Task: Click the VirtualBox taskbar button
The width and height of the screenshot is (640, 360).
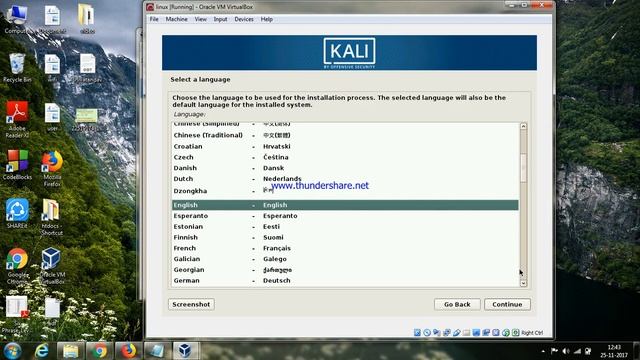Action: coord(186,351)
